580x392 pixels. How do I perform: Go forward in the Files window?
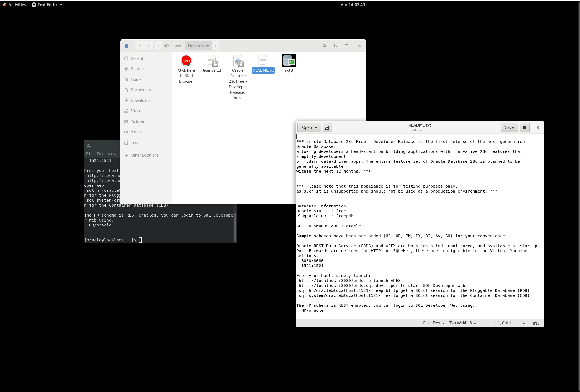click(x=148, y=46)
